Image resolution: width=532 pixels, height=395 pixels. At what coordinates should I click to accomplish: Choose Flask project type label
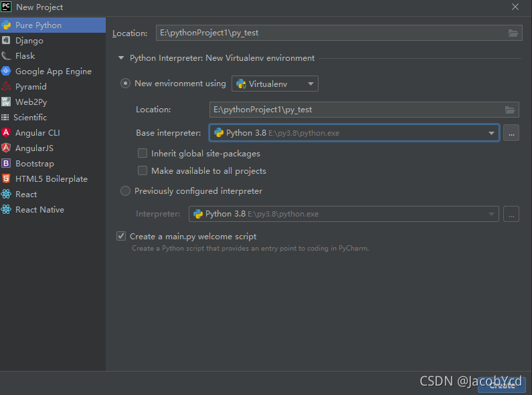coord(25,56)
